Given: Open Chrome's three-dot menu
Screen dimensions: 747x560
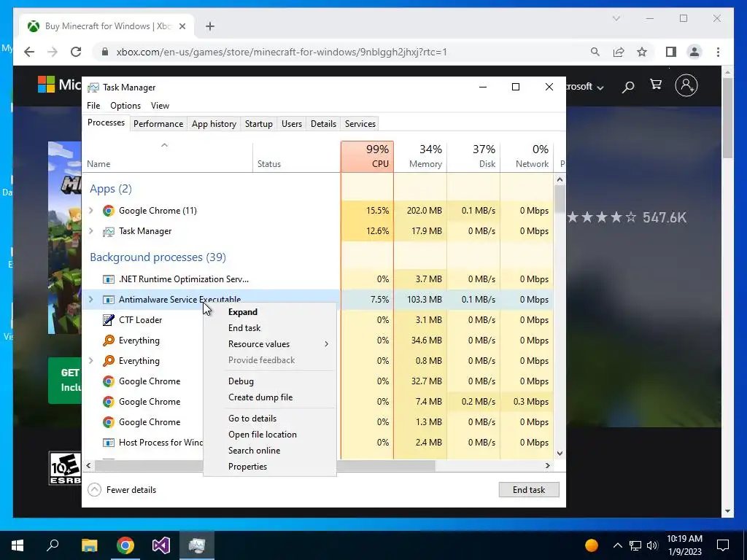Looking at the screenshot, I should point(718,52).
